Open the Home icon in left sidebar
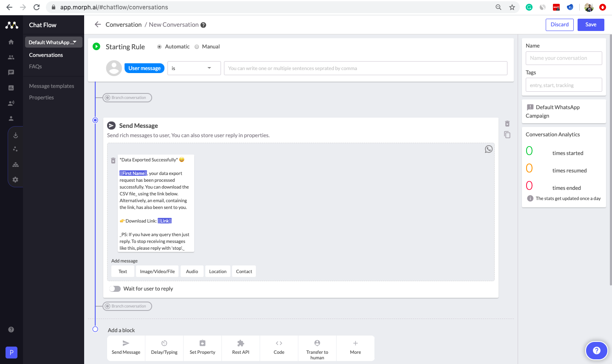 (11, 42)
